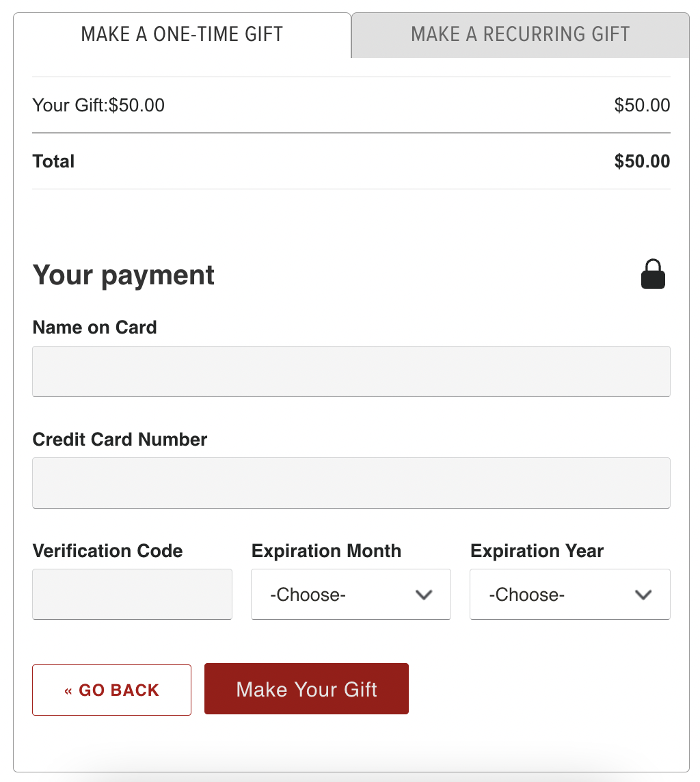Click into the Credit Card Number field
Viewport: 700px width, 782px height.
[351, 483]
